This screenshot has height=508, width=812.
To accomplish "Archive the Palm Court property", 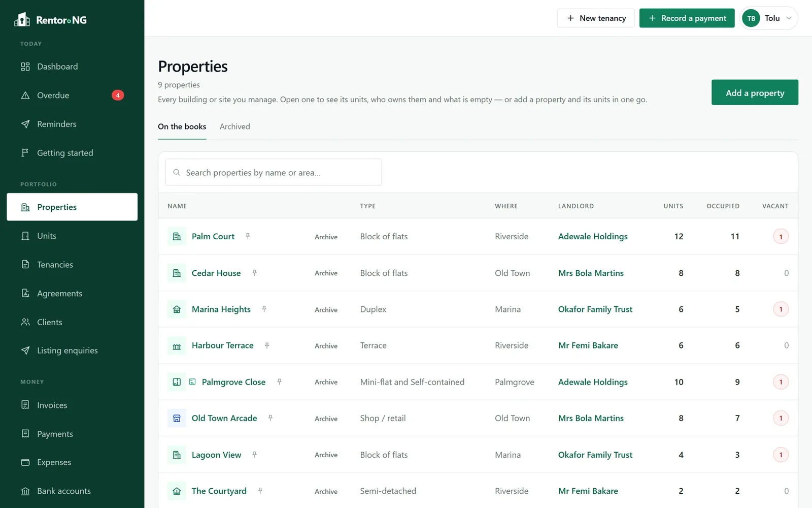I will tap(326, 237).
